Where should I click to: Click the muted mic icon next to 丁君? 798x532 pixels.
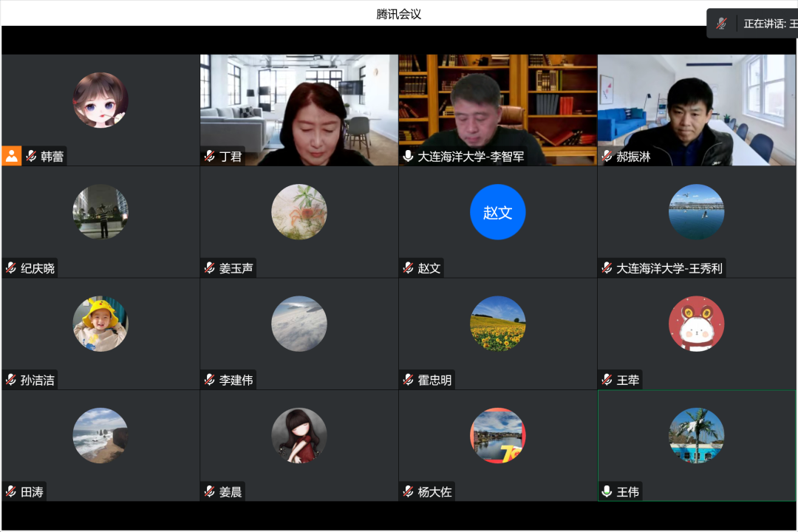(x=210, y=157)
